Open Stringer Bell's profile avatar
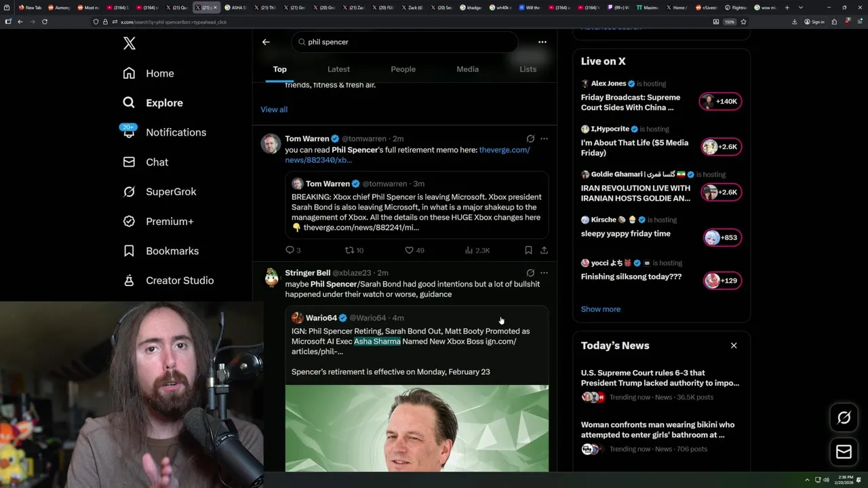 tap(271, 277)
